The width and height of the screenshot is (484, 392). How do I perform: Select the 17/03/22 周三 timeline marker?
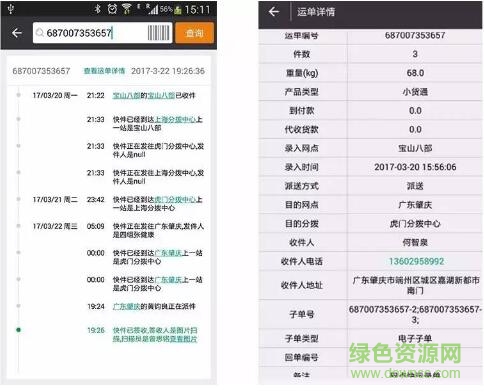tap(18, 226)
